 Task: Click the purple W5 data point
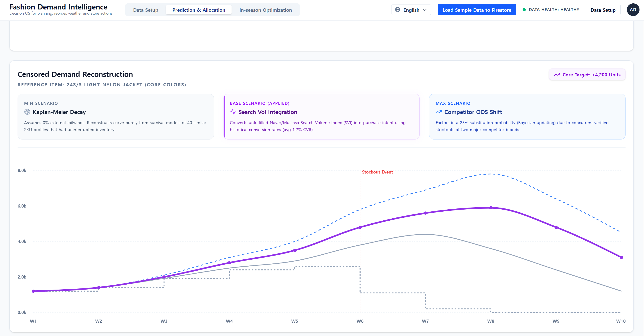pyautogui.click(x=295, y=250)
